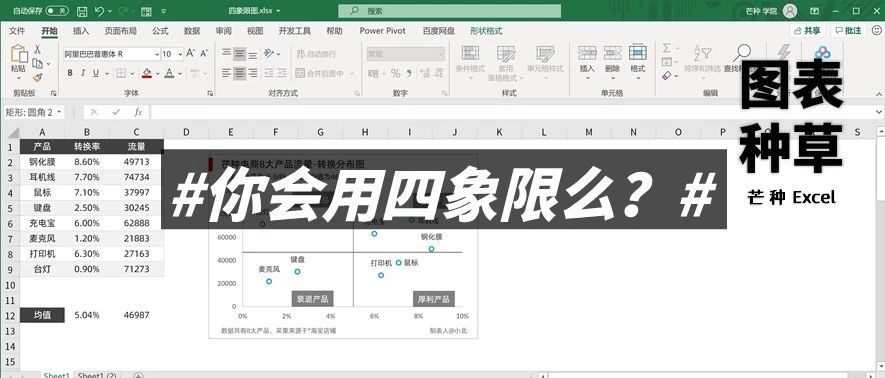Switch to the Sheet1 (2) tab
Image resolution: width=885 pixels, height=378 pixels.
pos(97,375)
